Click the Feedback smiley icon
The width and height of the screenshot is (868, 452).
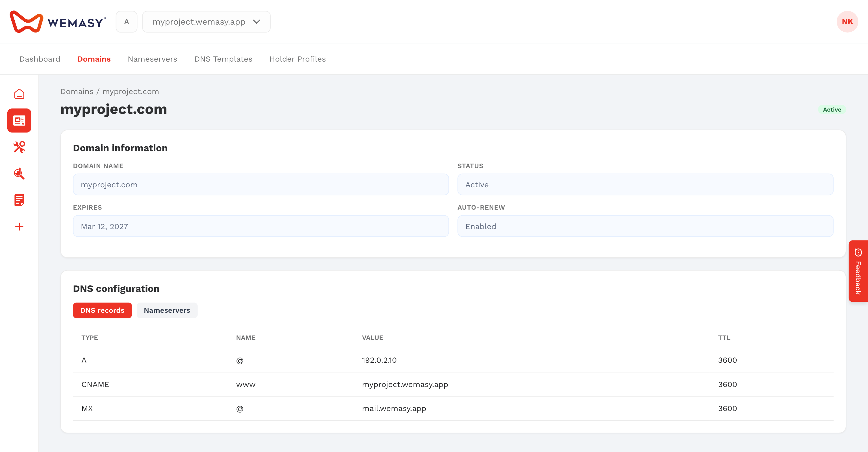[858, 252]
